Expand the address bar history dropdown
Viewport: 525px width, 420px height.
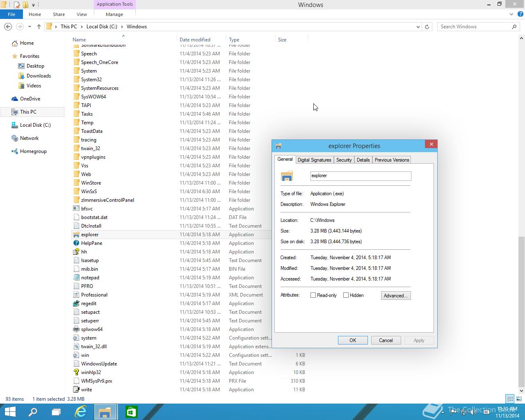(418, 27)
